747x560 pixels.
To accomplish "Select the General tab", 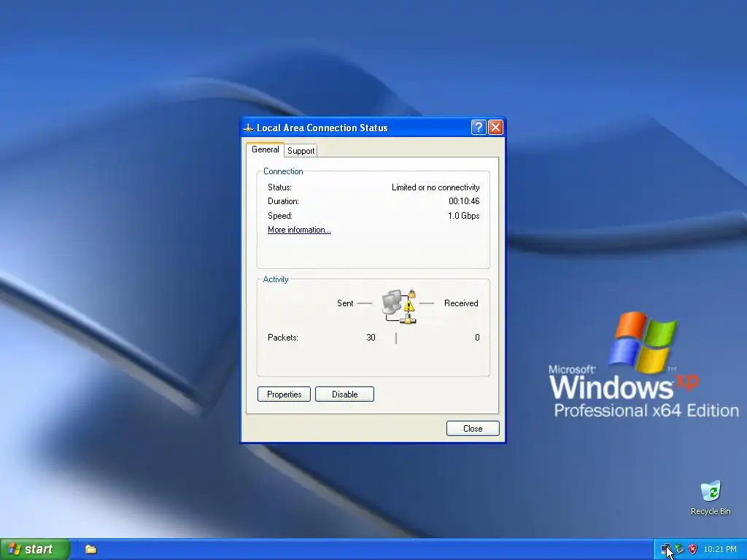I will point(265,149).
